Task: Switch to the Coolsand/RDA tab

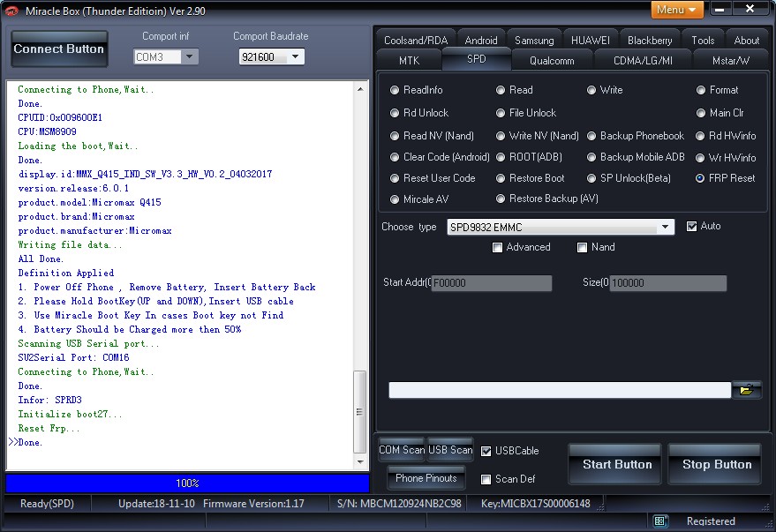Action: 416,40
